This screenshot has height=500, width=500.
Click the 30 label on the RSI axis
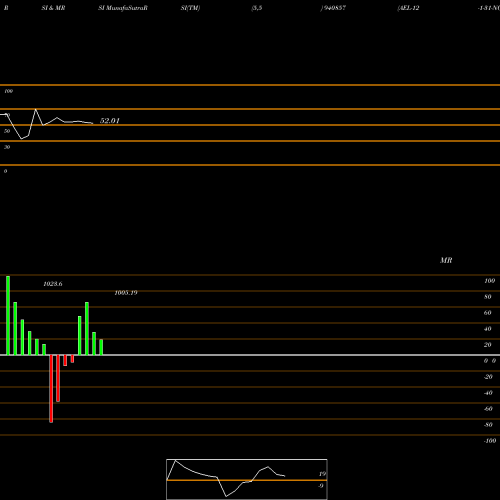[7, 147]
